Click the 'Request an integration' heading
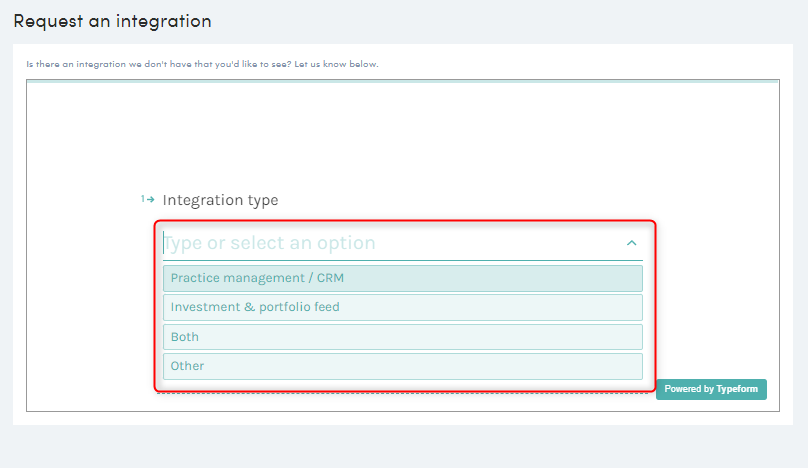The image size is (808, 468). point(112,21)
